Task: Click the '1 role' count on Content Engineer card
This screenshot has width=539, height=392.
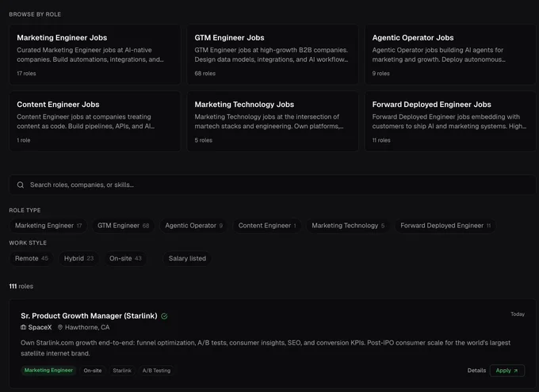Action: (x=24, y=140)
